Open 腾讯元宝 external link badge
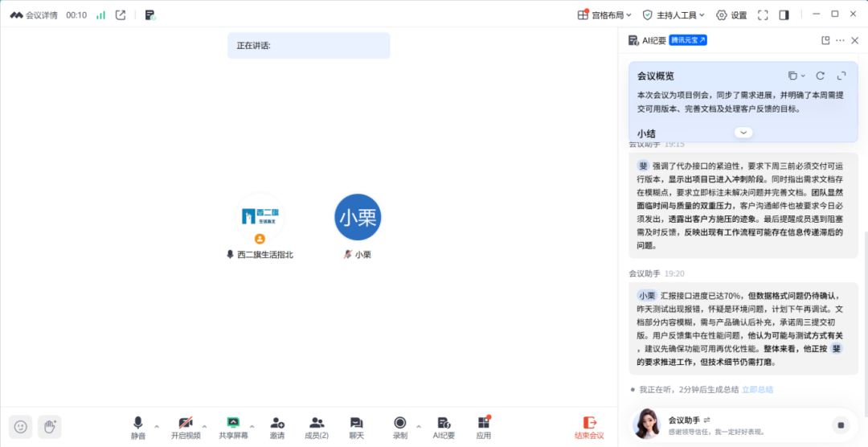Image resolution: width=868 pixels, height=447 pixels. click(x=688, y=40)
